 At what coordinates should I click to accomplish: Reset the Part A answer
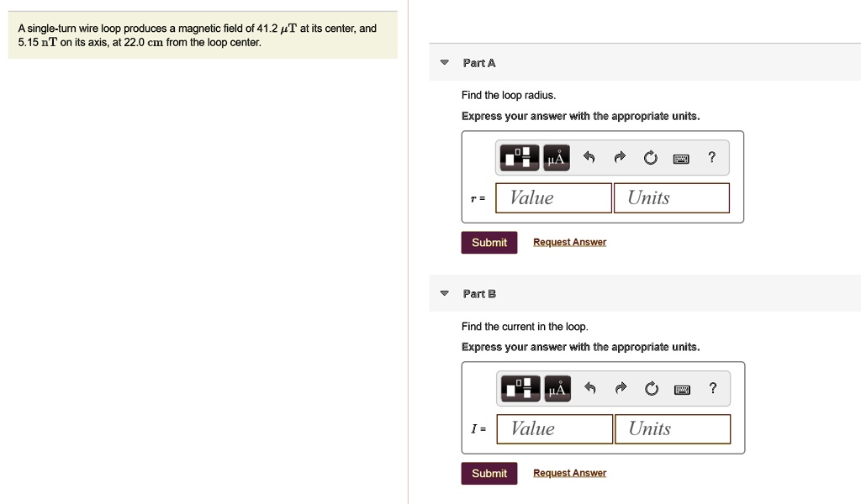coord(650,157)
